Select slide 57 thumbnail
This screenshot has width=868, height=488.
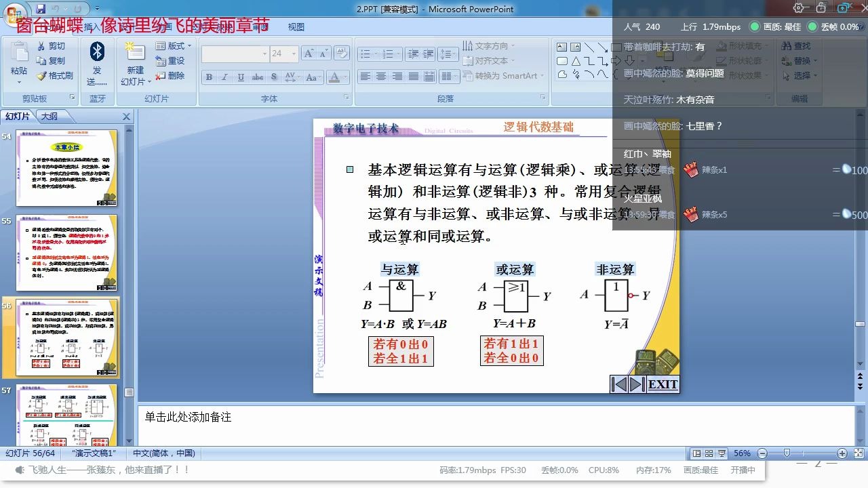pyautogui.click(x=66, y=415)
